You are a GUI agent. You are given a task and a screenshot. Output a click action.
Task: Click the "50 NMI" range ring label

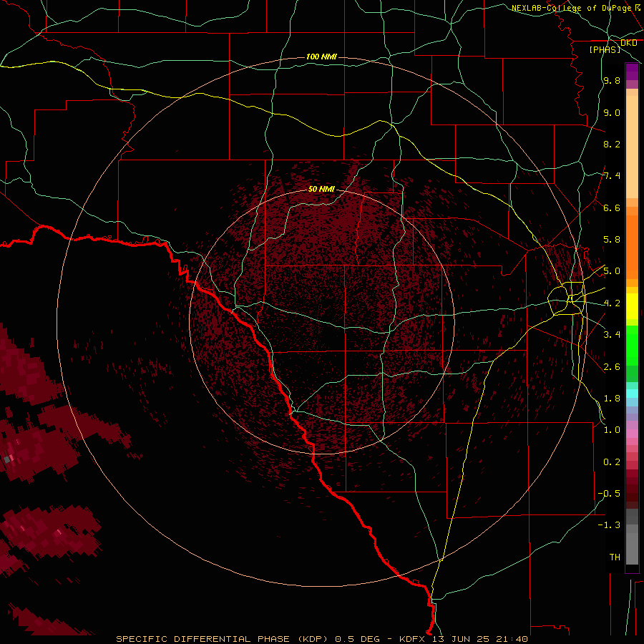point(321,189)
